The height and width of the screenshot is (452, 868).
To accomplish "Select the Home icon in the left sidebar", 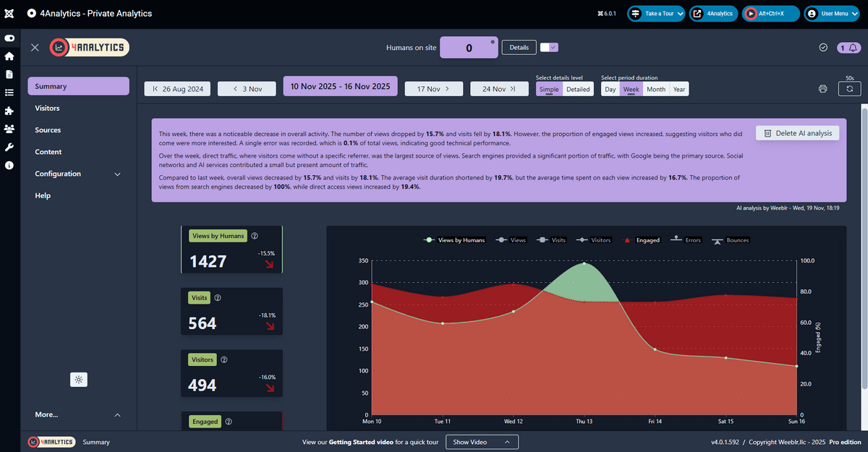I will (x=9, y=56).
